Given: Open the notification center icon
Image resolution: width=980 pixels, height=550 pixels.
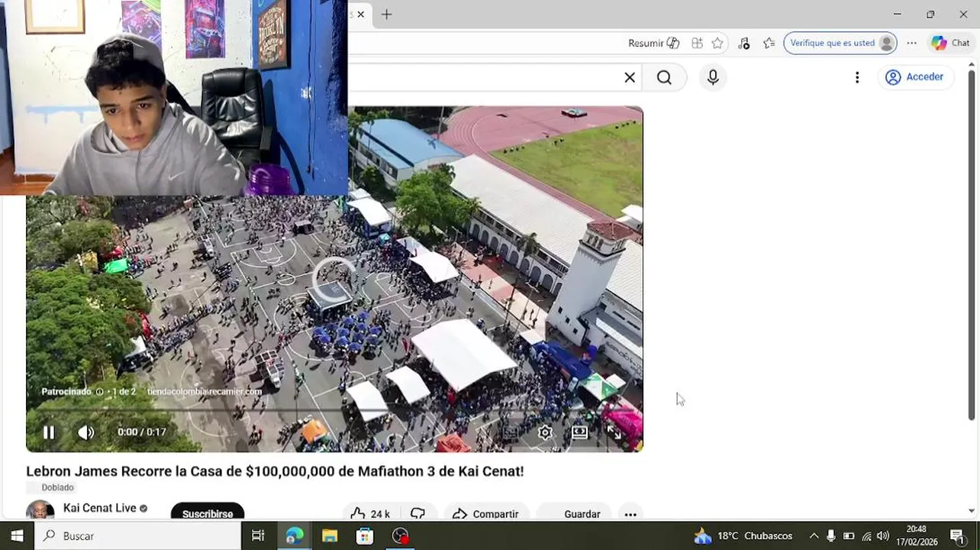Looking at the screenshot, I should click(x=957, y=536).
